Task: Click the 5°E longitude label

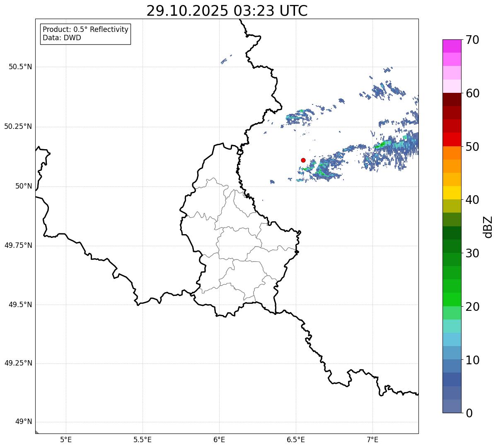Action: [x=66, y=439]
